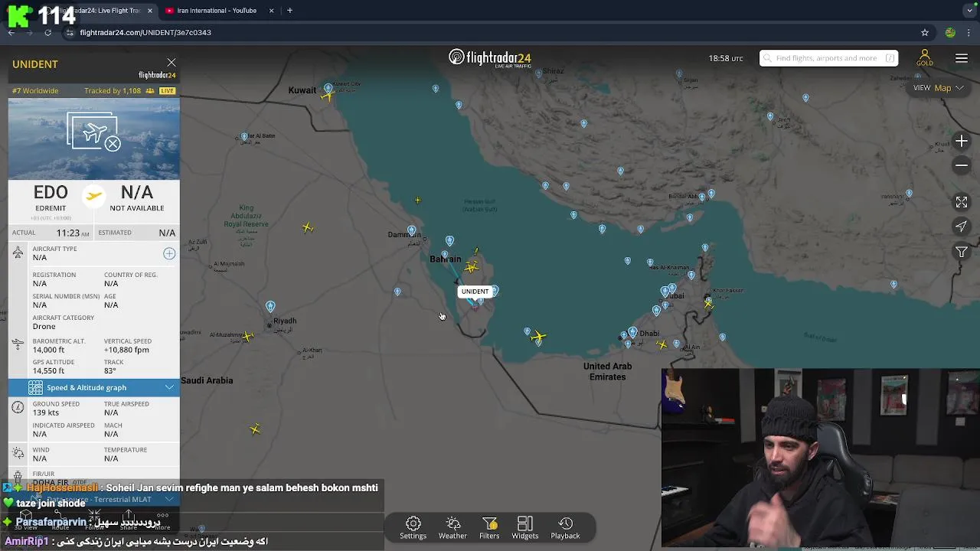Viewport: 980px width, 551px height.
Task: Open a new browser tab
Action: pos(289,11)
